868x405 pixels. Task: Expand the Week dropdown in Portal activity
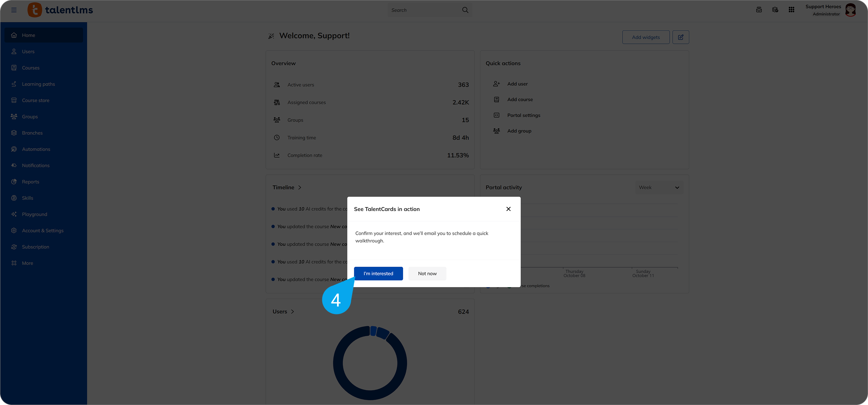pos(659,188)
